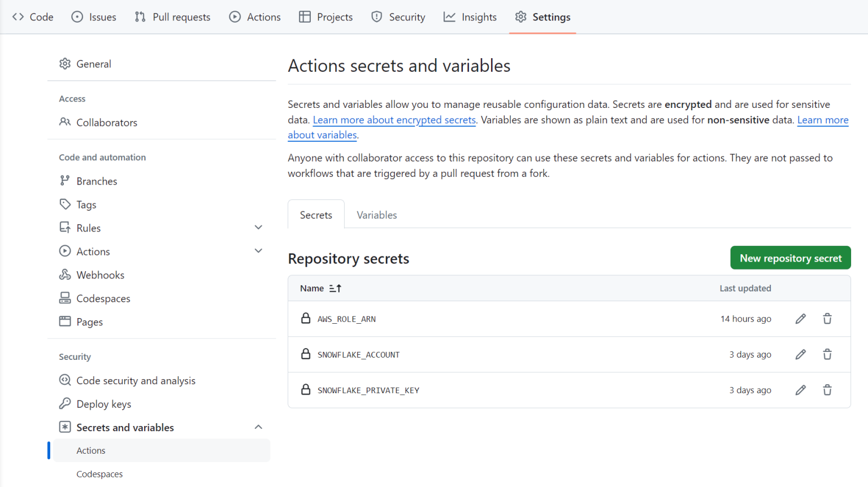868x487 pixels.
Task: Edit the SNOWFLAKE_ACCOUNT secret via pencil icon
Action: pyautogui.click(x=800, y=354)
